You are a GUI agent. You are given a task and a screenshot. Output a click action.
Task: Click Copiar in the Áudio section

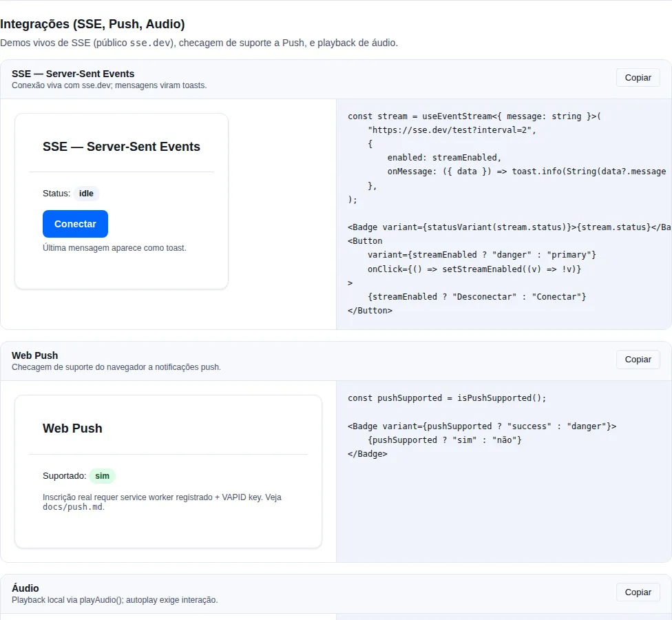coord(638,592)
